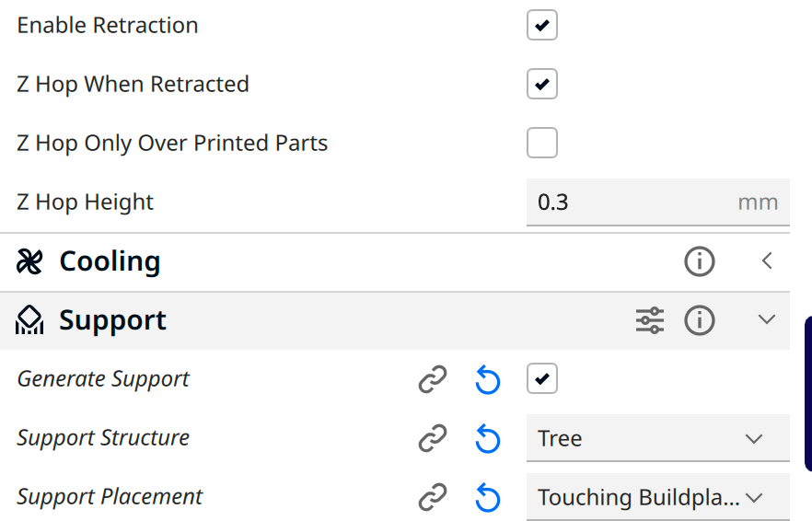The width and height of the screenshot is (812, 521).
Task: Open the Support Structure Tree dropdown
Action: coord(657,439)
